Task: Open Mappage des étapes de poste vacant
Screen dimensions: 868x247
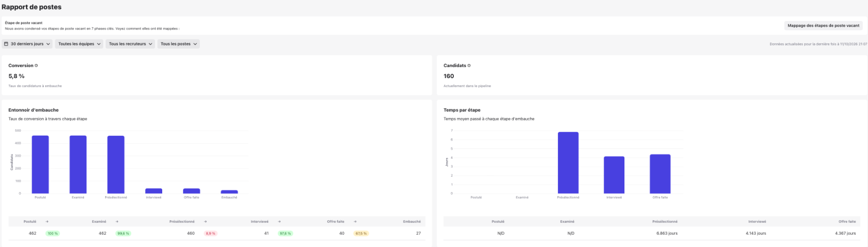Action: pyautogui.click(x=823, y=25)
